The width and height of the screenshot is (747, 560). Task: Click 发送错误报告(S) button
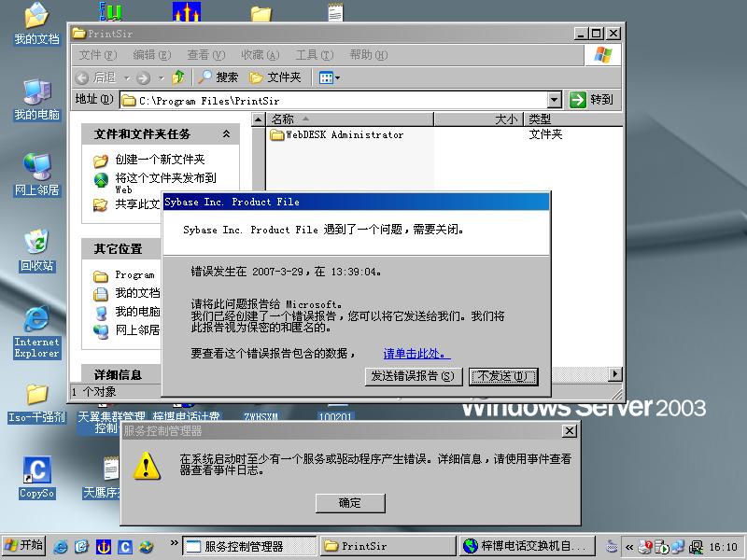click(413, 376)
